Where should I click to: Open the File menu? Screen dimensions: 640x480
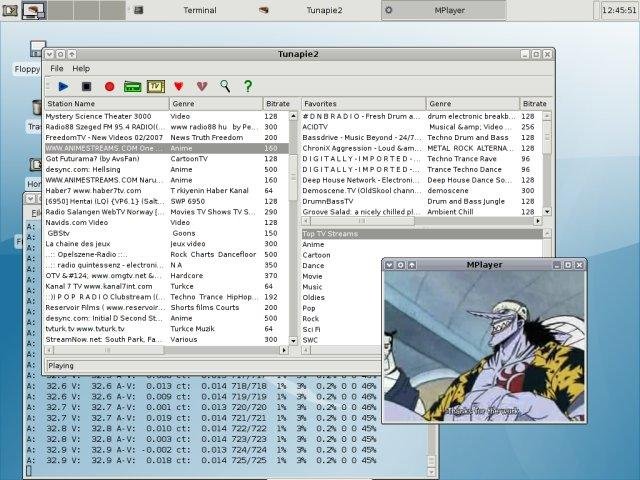pos(57,69)
